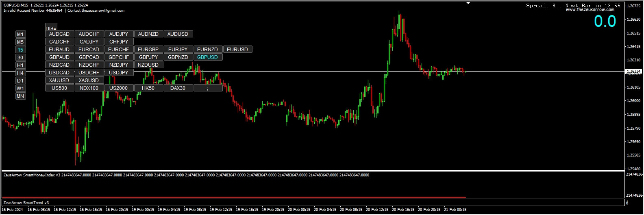This screenshot has height=215, width=644.
Task: Switch chart to USDCAD
Action: (59, 73)
